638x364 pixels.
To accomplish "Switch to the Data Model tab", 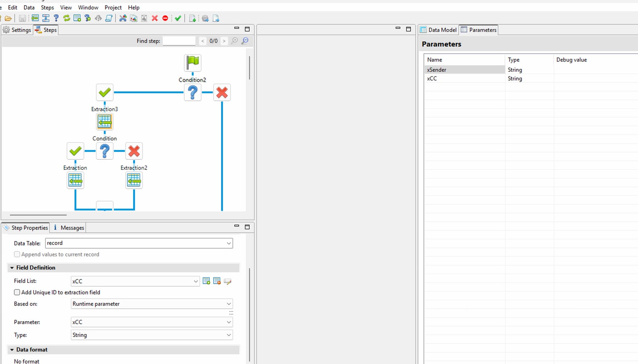I will [x=438, y=30].
